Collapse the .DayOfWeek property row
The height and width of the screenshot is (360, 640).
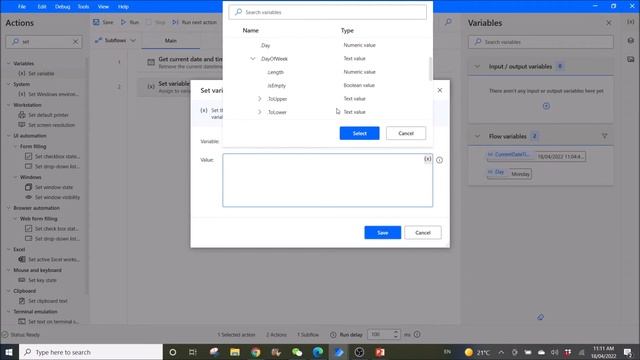253,59
